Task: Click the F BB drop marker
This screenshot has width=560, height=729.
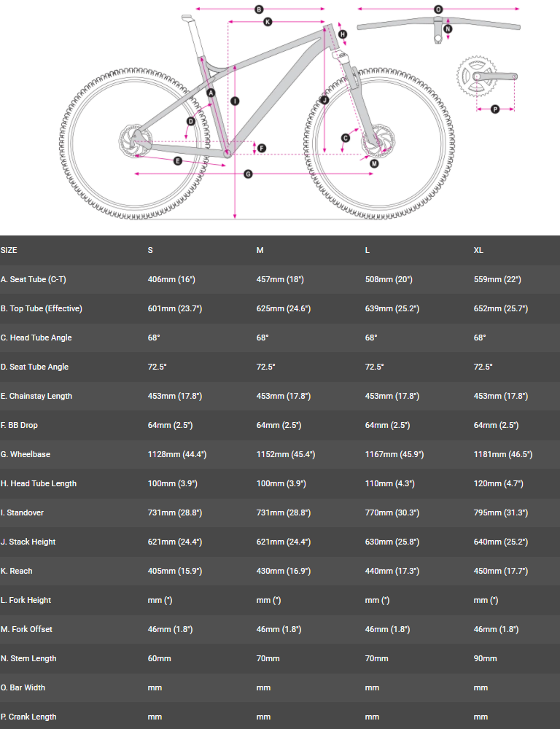Action: tap(262, 148)
